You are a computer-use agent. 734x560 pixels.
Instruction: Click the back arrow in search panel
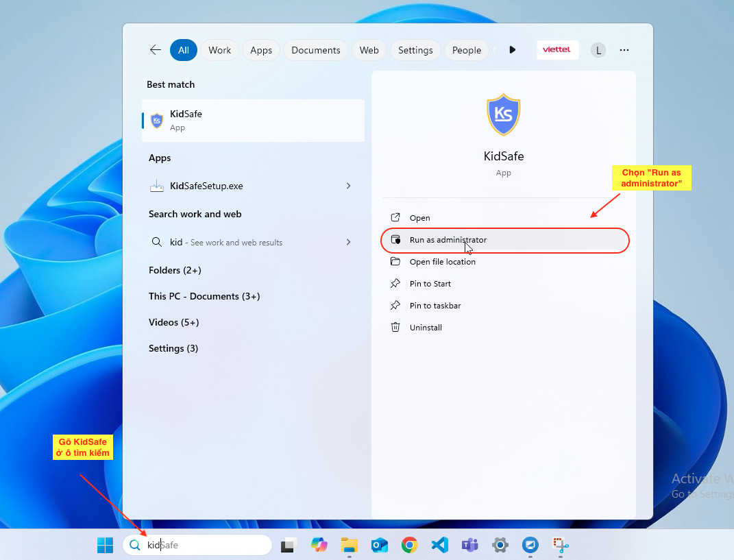156,50
